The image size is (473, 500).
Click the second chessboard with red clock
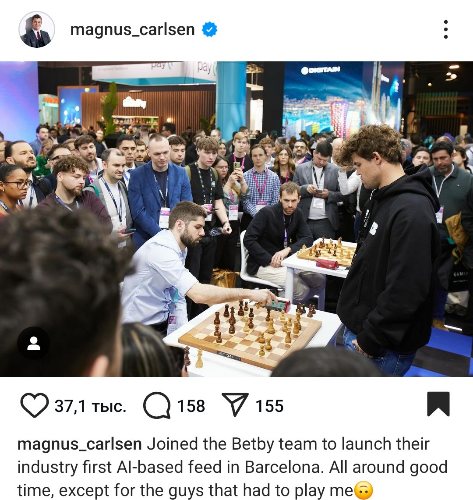pyautogui.click(x=327, y=252)
